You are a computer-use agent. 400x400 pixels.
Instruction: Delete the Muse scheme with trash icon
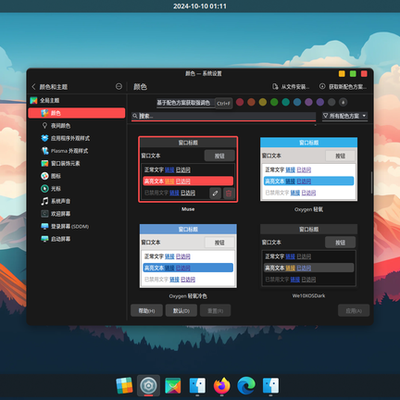tap(229, 193)
